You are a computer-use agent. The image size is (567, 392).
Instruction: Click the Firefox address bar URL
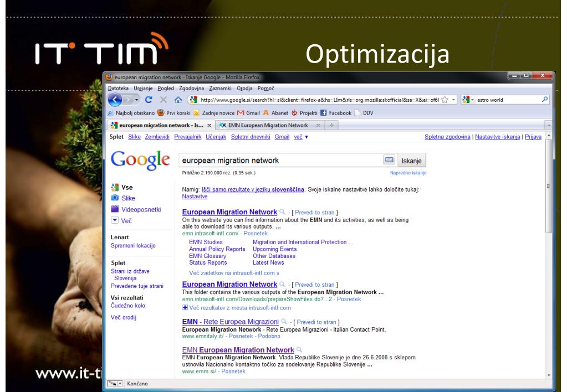[x=319, y=100]
